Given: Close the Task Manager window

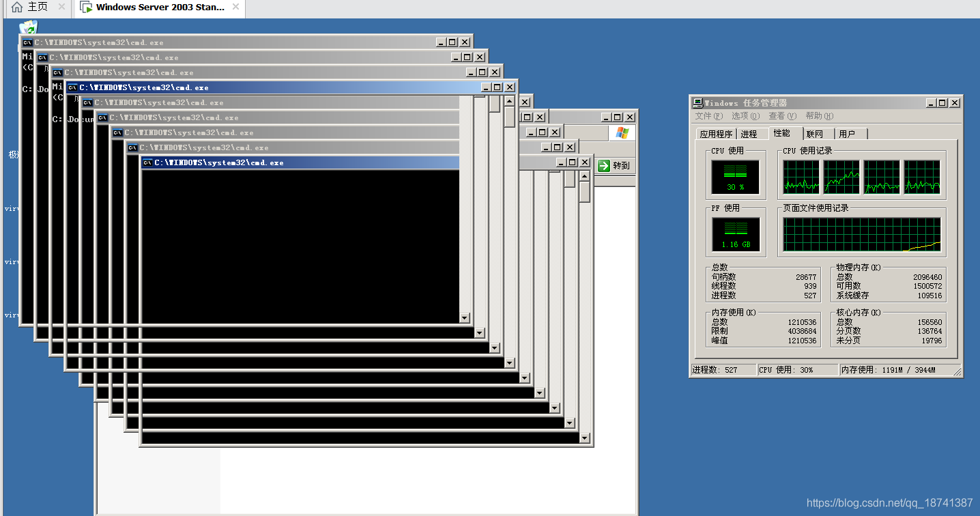Looking at the screenshot, I should click(x=955, y=103).
